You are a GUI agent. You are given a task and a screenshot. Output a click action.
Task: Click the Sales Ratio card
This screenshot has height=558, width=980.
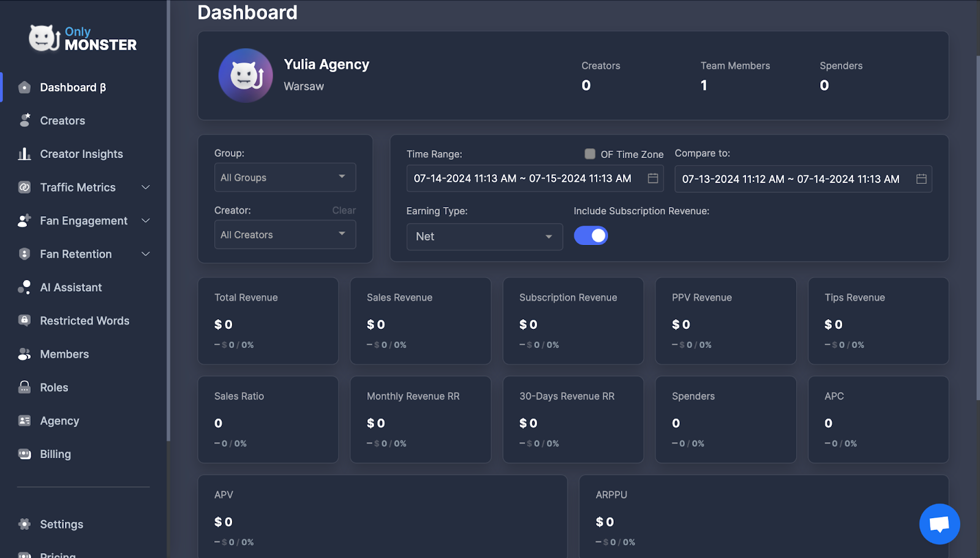(268, 420)
